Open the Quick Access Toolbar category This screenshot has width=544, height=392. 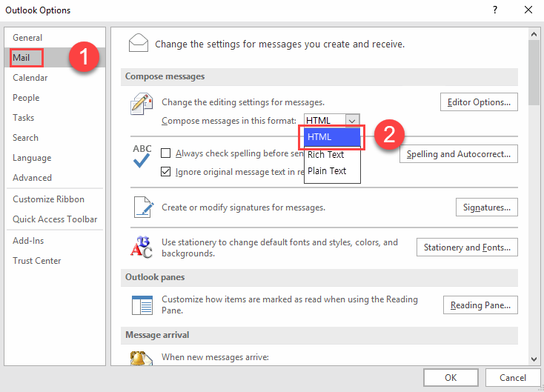[x=55, y=219]
